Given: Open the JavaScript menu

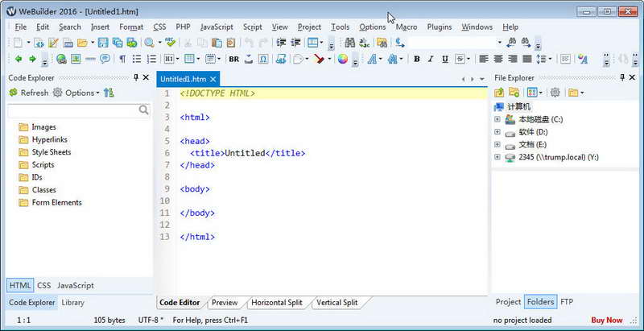Looking at the screenshot, I should (217, 27).
